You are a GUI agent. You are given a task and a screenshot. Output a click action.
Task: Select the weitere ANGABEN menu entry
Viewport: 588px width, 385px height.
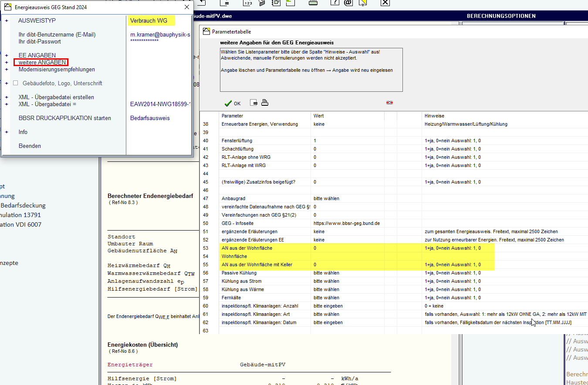coord(42,63)
